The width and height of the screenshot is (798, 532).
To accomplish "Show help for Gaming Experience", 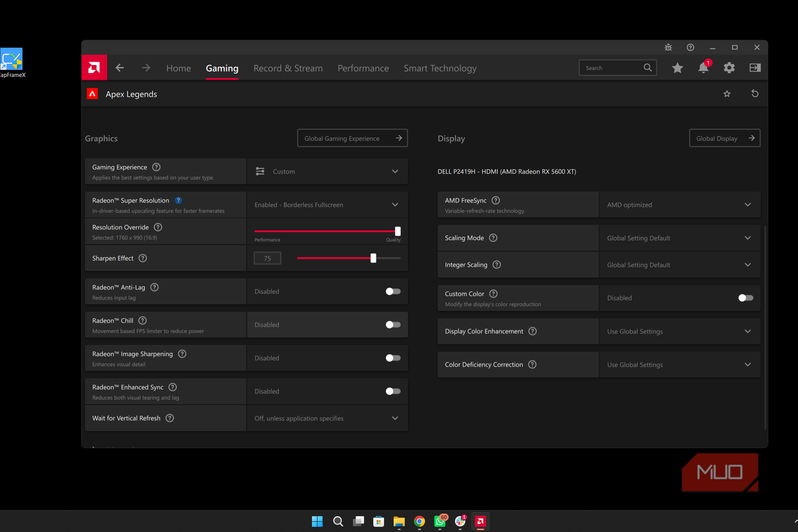I will [156, 167].
